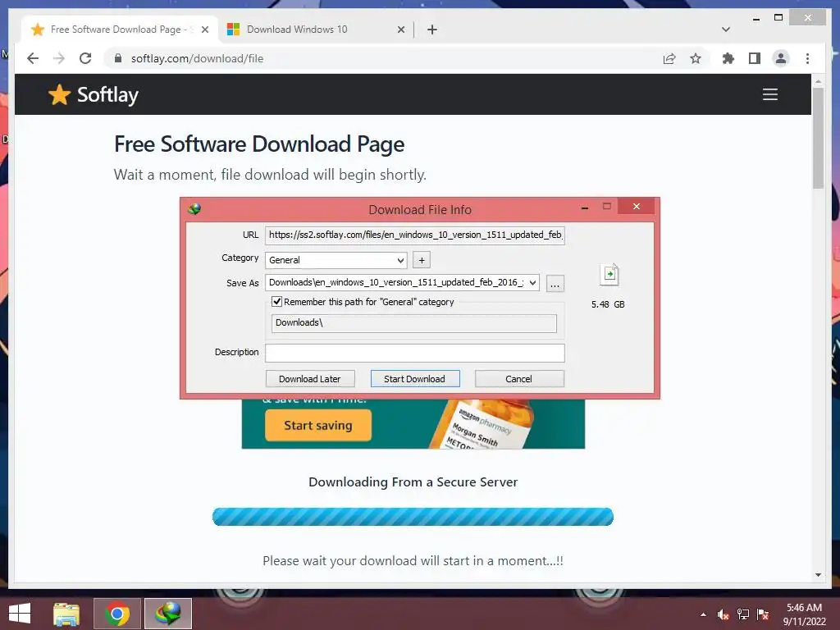This screenshot has width=840, height=630.
Task: Add a new category with plus button
Action: click(422, 260)
